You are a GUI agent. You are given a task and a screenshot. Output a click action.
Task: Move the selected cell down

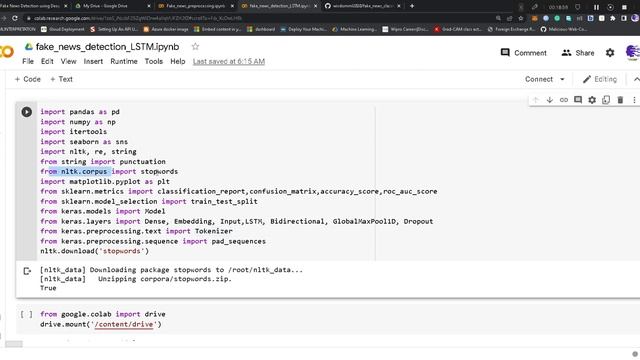(549, 100)
